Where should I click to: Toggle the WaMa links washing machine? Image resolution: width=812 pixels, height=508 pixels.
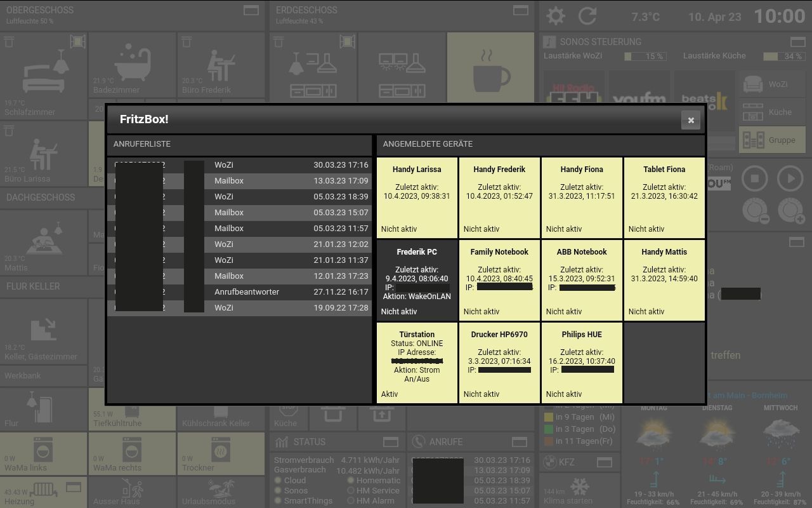tap(44, 453)
